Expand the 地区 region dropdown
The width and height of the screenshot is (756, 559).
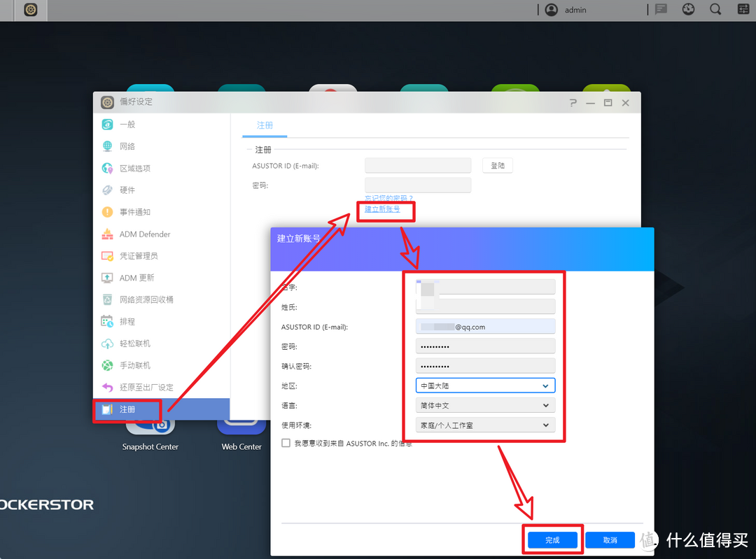(485, 385)
